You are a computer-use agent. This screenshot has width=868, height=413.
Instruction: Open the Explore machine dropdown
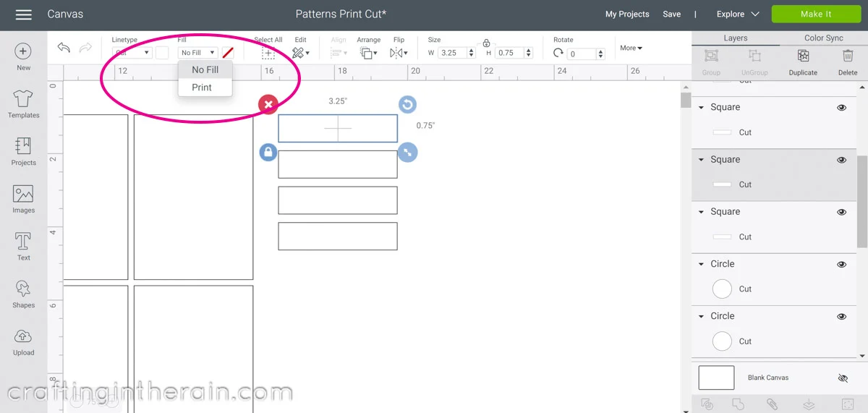pyautogui.click(x=737, y=14)
